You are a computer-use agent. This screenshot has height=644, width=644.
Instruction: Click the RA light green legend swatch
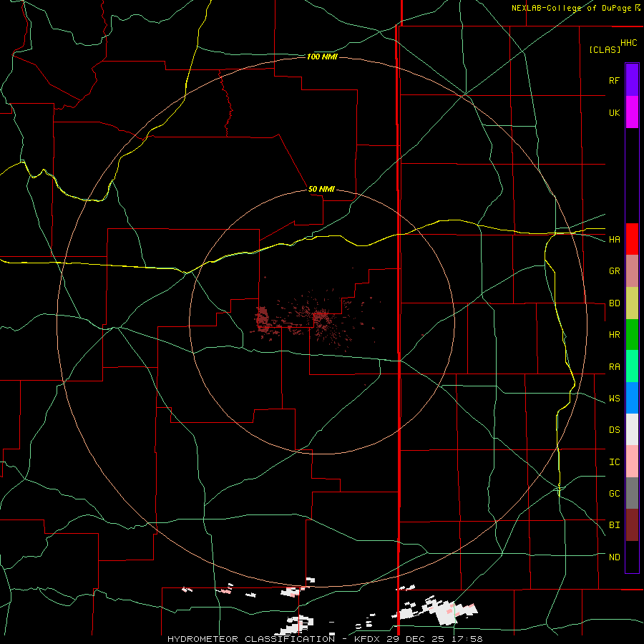632,366
